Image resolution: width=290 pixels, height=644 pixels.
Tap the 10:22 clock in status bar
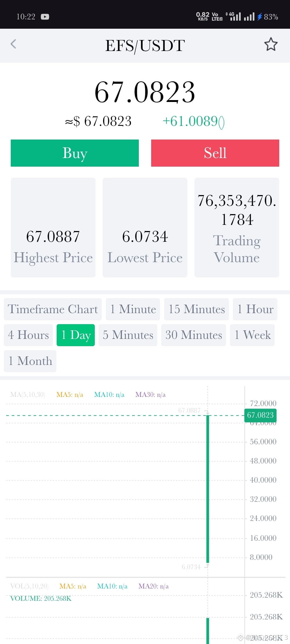26,17
